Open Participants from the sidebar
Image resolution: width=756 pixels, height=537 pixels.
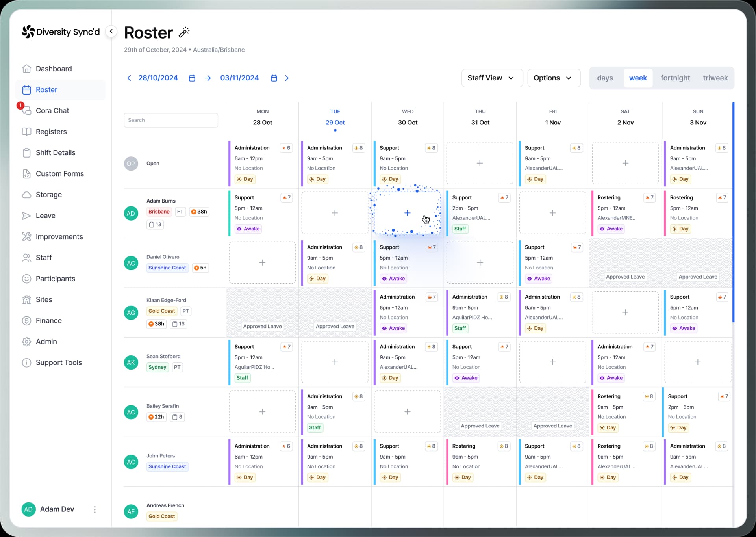26,279
